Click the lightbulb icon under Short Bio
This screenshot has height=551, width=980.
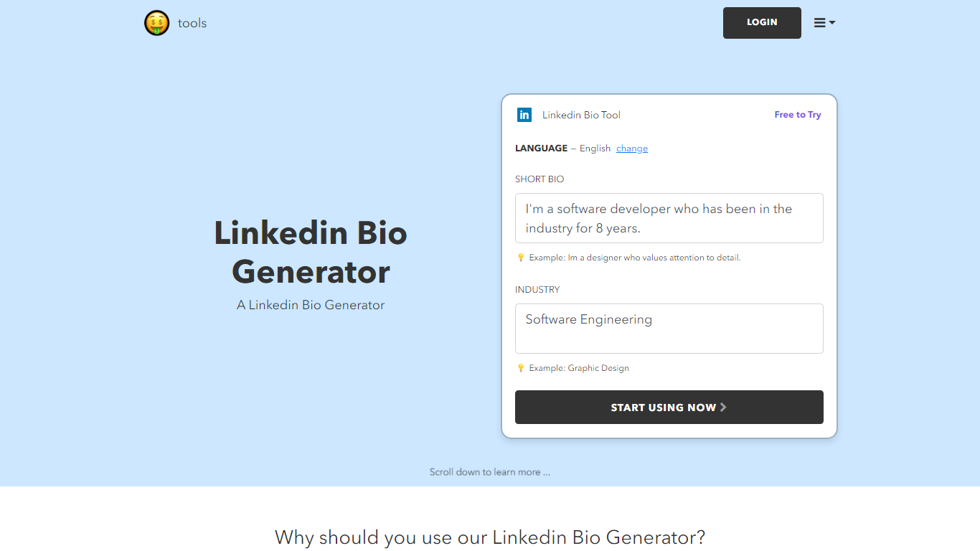coord(521,258)
